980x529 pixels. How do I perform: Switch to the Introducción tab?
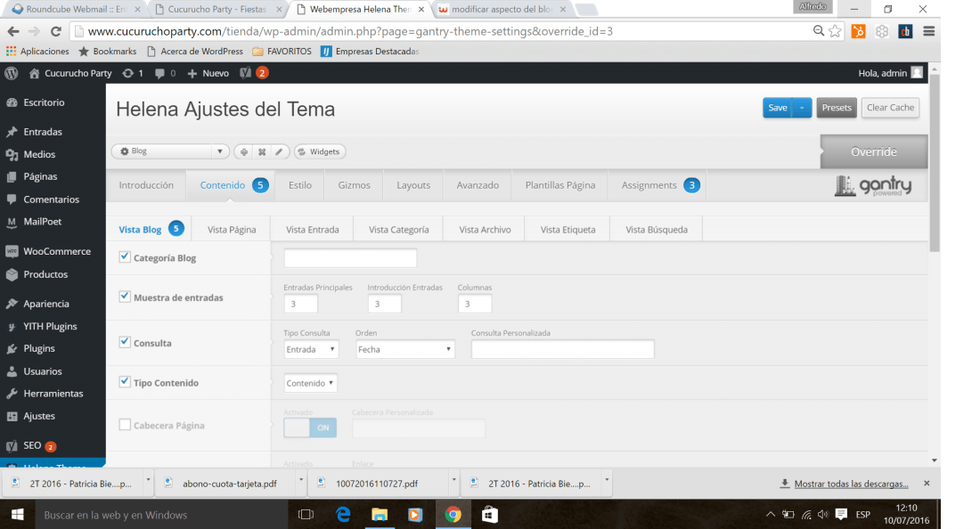pos(146,185)
